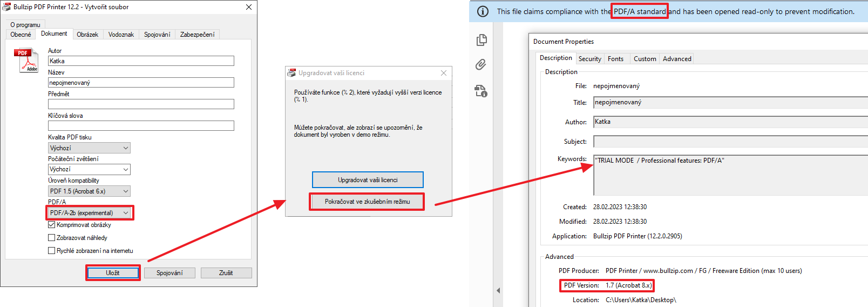868x307 pixels.
Task: Click the PDF Adobe document icon
Action: pyautogui.click(x=28, y=60)
